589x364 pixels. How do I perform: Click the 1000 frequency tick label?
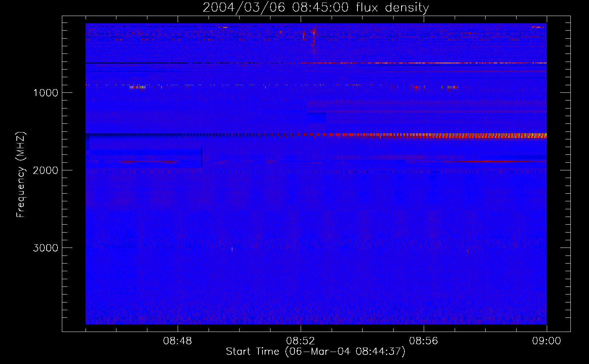(46, 93)
